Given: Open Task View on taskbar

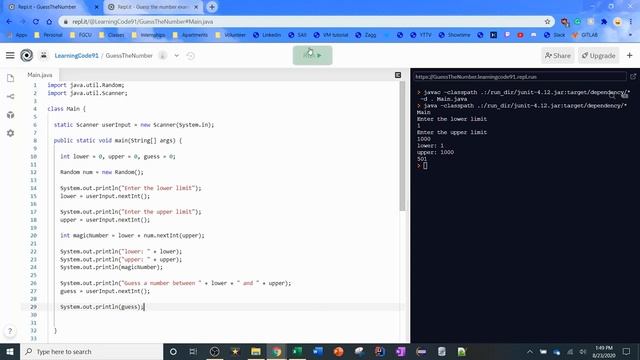Looking at the screenshot, I should tap(193, 351).
